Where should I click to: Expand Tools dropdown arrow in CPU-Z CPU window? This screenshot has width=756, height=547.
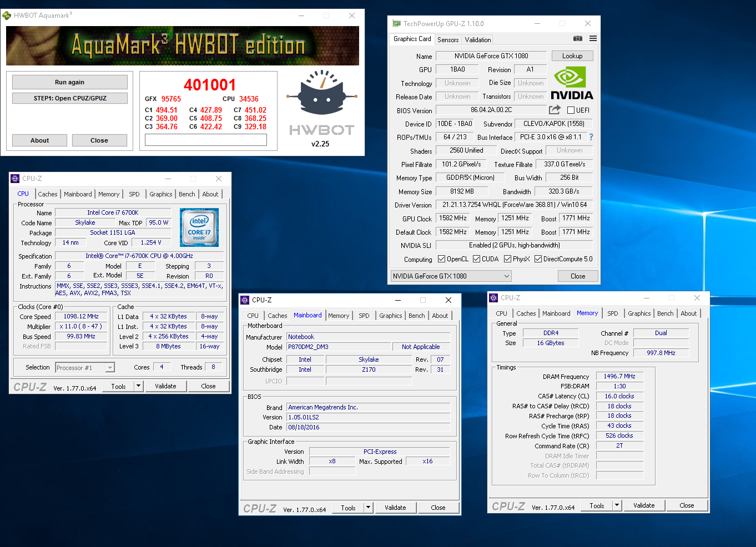click(x=139, y=386)
